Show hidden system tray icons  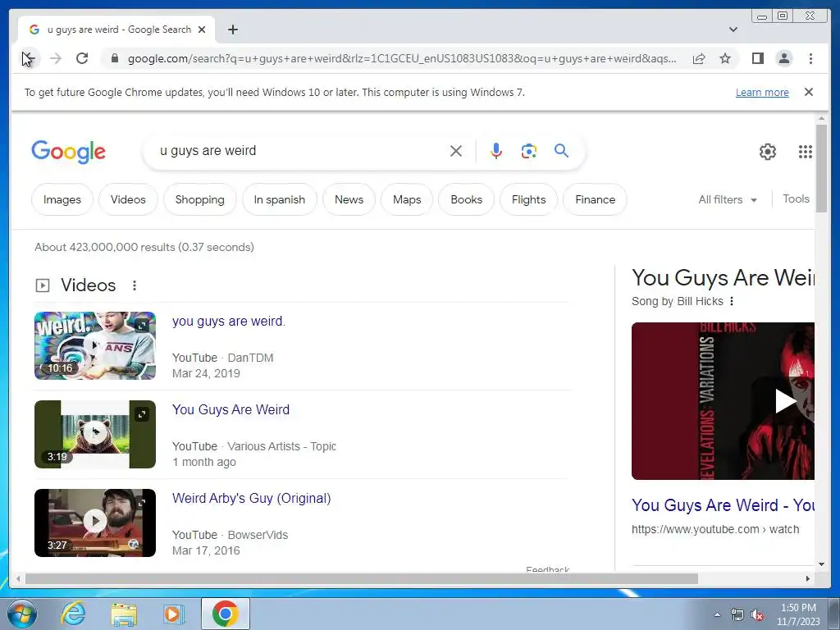coord(717,614)
